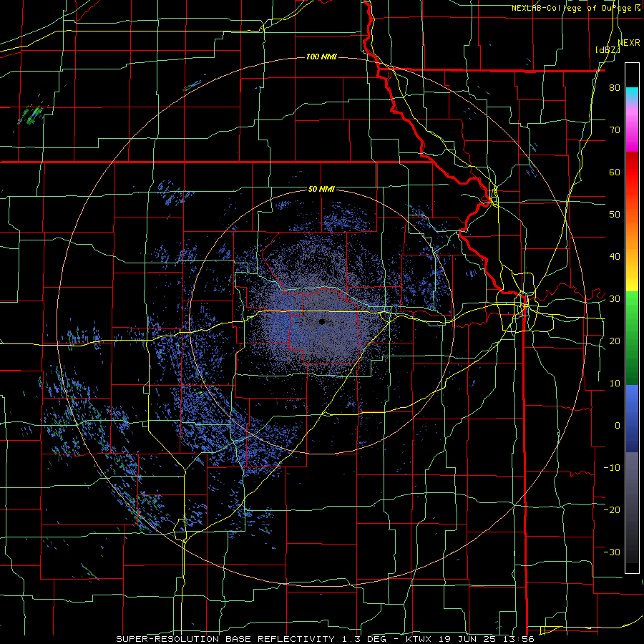The height and width of the screenshot is (644, 644).
Task: Click the 80 value on dBZ scale
Action: (x=615, y=88)
